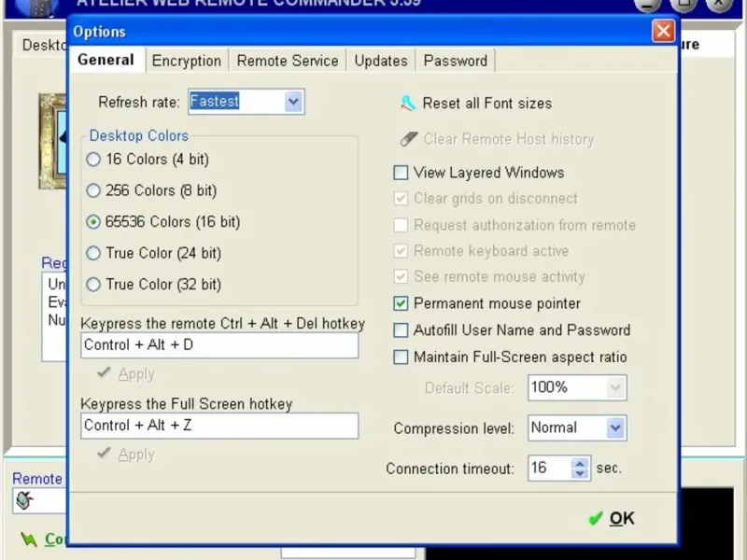Expand the Compression level dropdown
The image size is (747, 560).
(615, 427)
